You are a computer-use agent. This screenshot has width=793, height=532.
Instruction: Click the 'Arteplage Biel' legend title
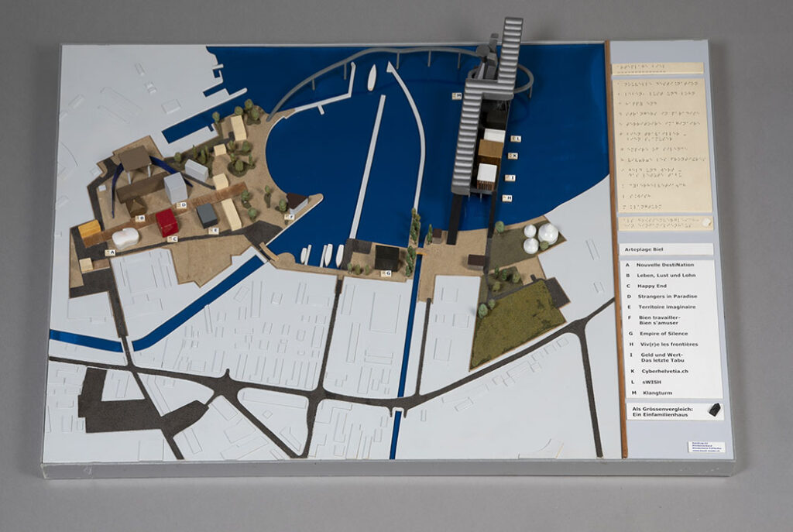(644, 249)
